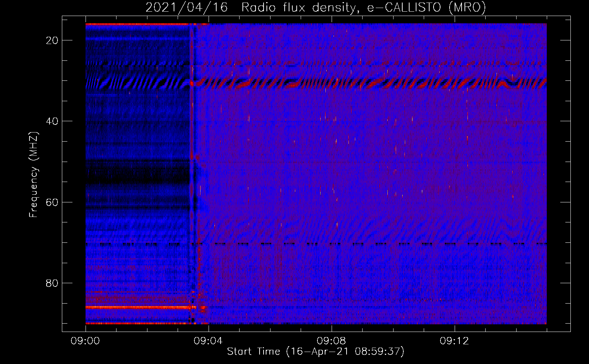Image resolution: width=589 pixels, height=364 pixels.
Task: Click the time tick label '09:12'
Action: pos(454,341)
